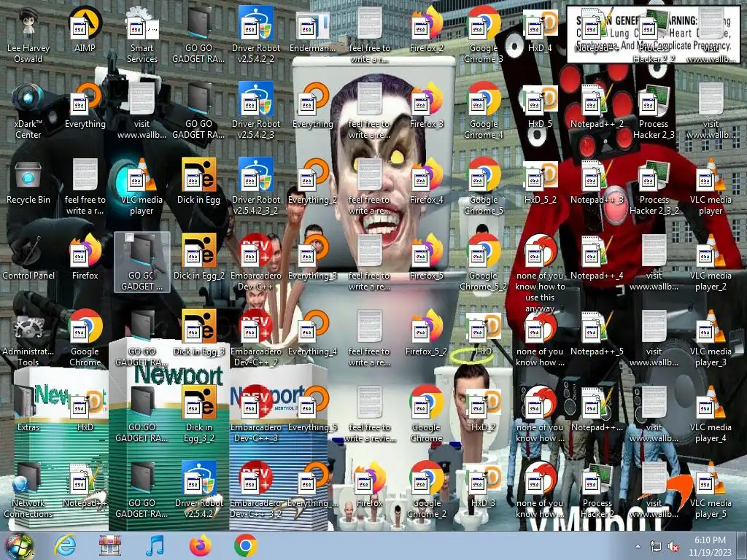Select the Driver Robot v2.5.4.2_2 icon
This screenshot has width=747, height=560.
point(256,35)
